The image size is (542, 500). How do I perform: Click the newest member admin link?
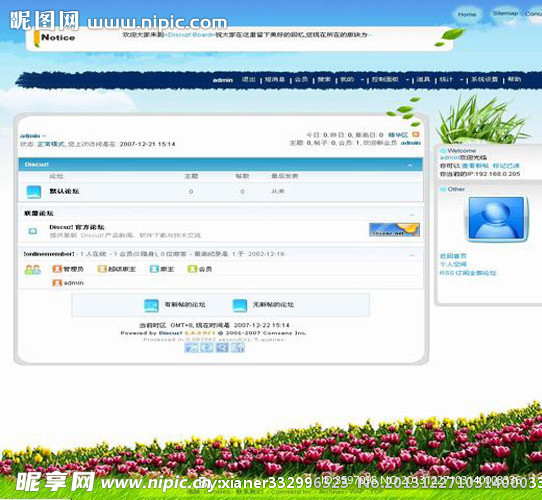(411, 142)
